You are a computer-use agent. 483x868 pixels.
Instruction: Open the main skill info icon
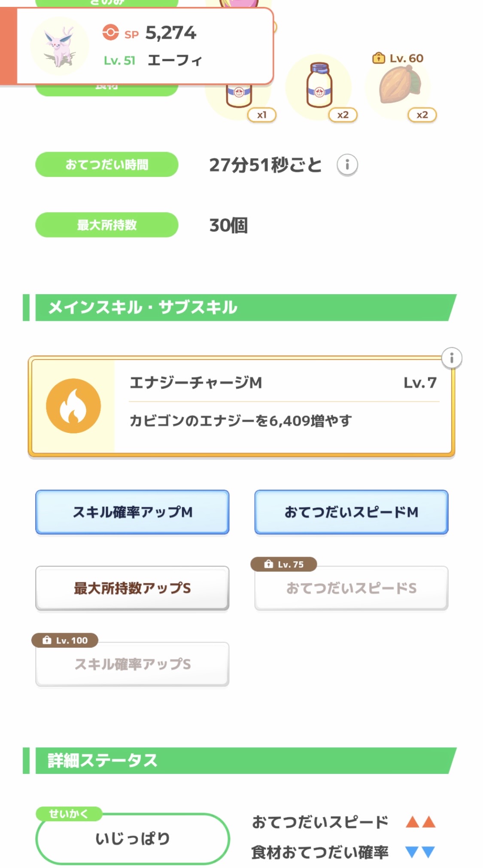(x=451, y=358)
